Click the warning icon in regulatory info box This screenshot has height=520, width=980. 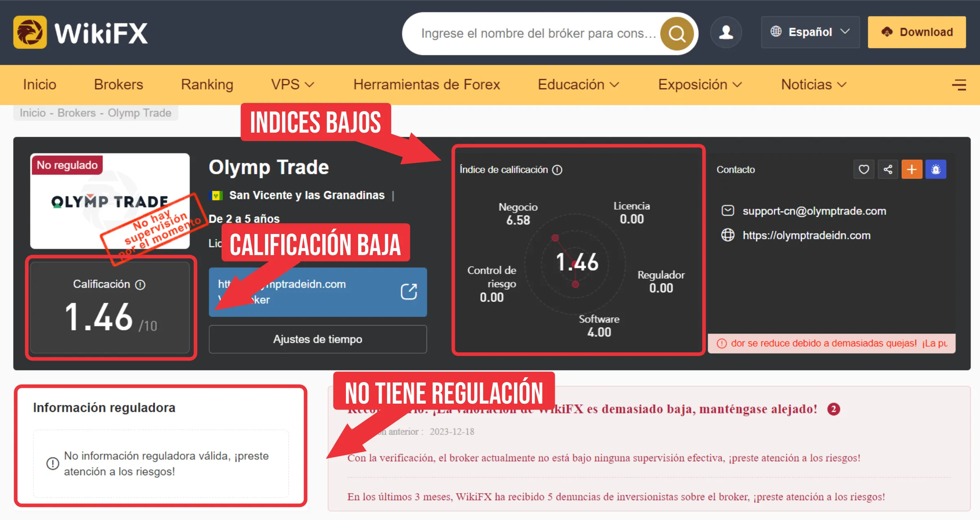(x=52, y=463)
